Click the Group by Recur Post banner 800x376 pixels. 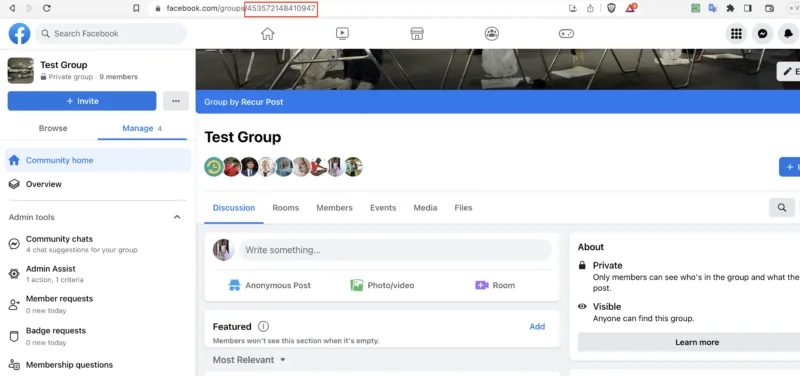497,102
